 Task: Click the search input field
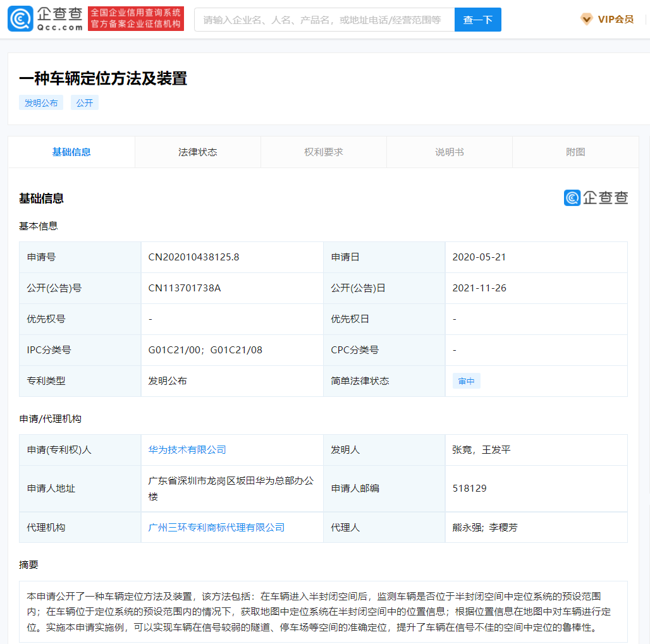322,20
